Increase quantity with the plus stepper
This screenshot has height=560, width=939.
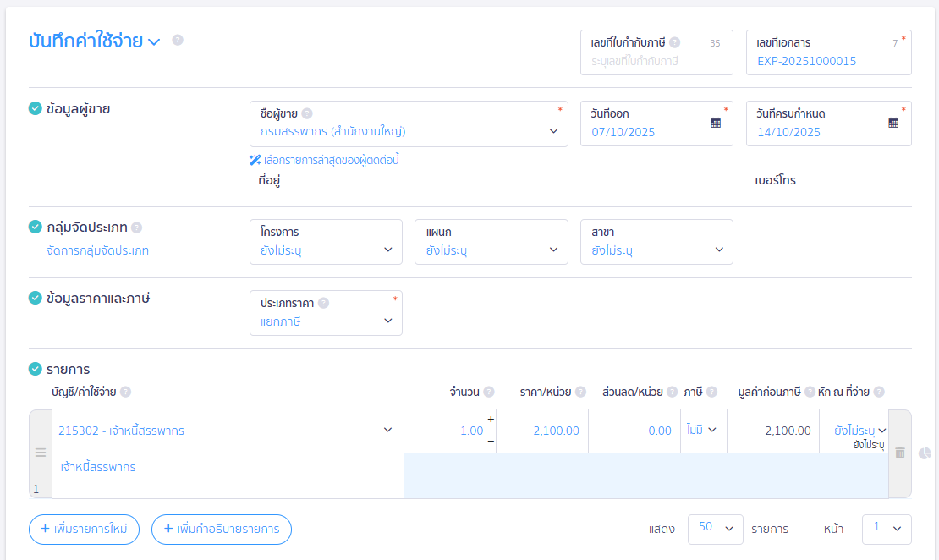[491, 420]
